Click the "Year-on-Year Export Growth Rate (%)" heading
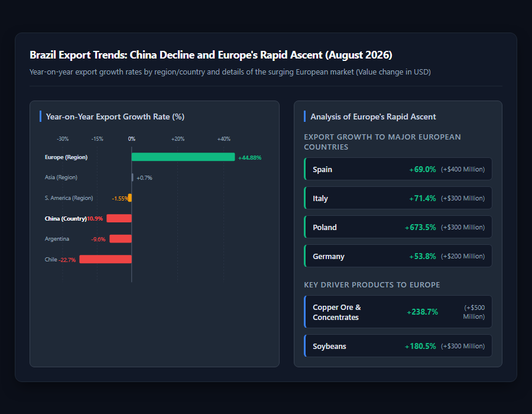The width and height of the screenshot is (532, 414). (115, 117)
